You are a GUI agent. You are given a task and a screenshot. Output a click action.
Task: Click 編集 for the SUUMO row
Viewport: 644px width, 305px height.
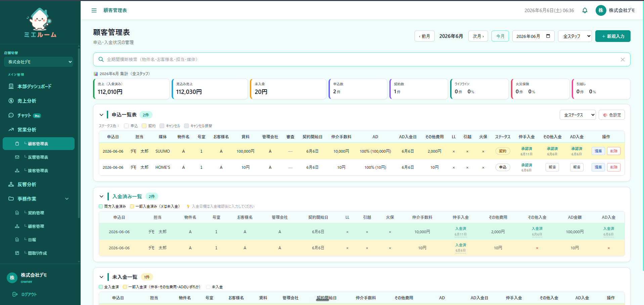pyautogui.click(x=598, y=151)
